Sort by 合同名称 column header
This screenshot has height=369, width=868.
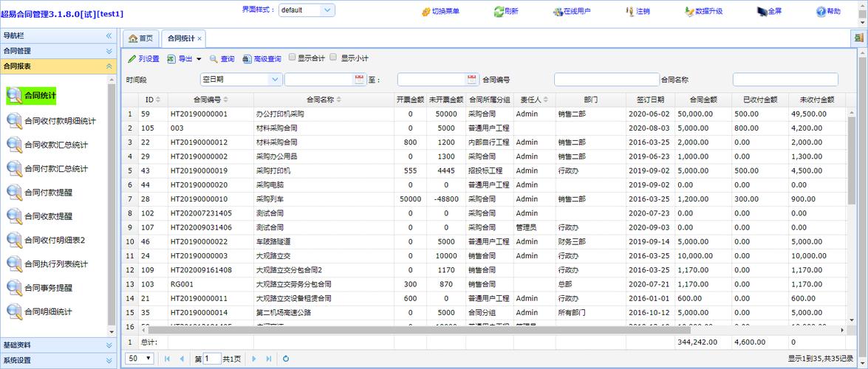(x=324, y=100)
